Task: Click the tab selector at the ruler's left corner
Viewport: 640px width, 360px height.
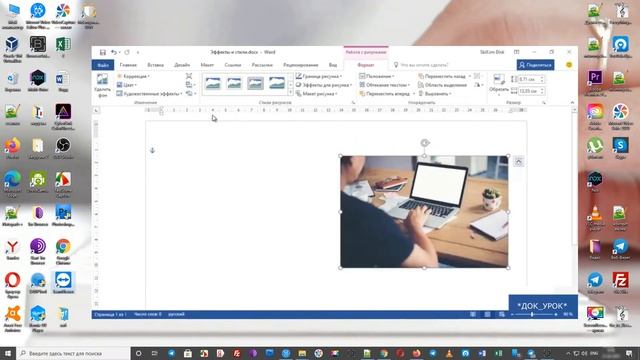Action: click(96, 110)
